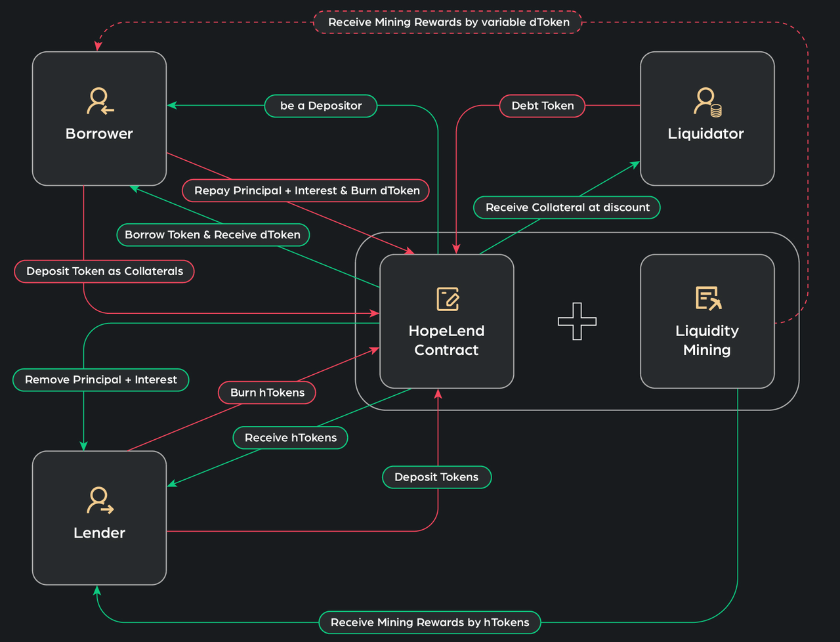Select the Borrower node title
This screenshot has width=840, height=642.
[99, 134]
